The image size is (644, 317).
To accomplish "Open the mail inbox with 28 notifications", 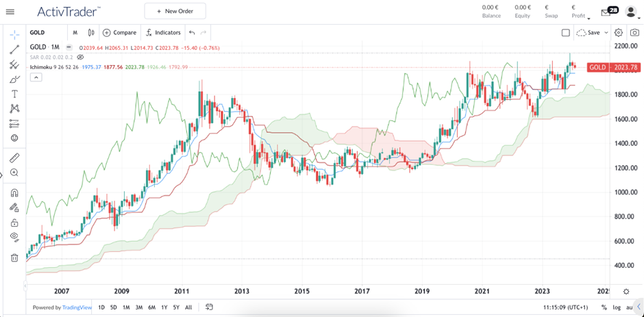I will [605, 12].
